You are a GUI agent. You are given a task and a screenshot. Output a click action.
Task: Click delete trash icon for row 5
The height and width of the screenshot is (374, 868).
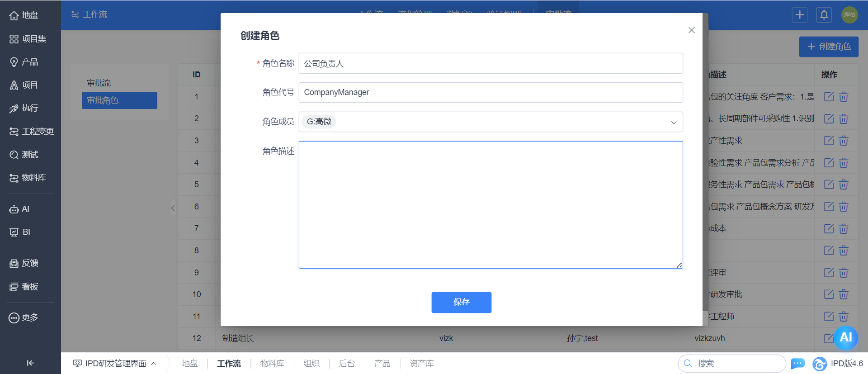(x=844, y=185)
